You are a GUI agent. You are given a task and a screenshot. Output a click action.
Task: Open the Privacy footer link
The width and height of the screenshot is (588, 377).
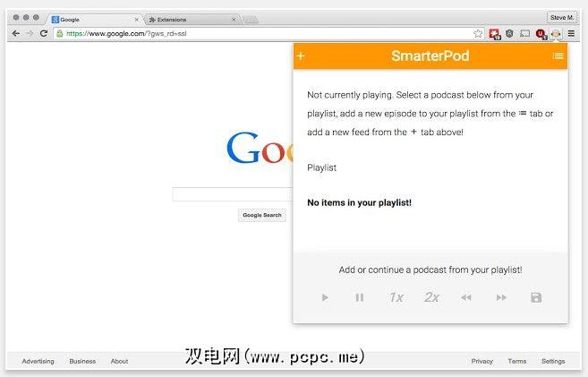pyautogui.click(x=481, y=361)
